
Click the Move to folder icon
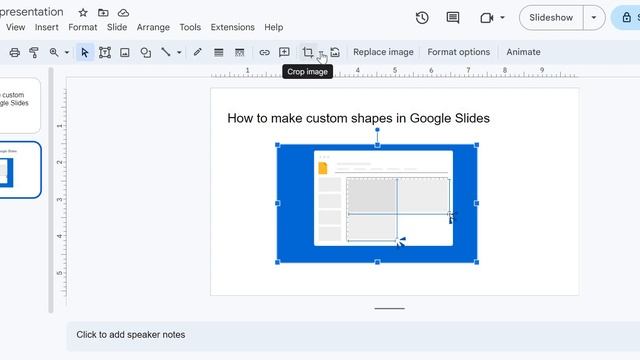103,13
